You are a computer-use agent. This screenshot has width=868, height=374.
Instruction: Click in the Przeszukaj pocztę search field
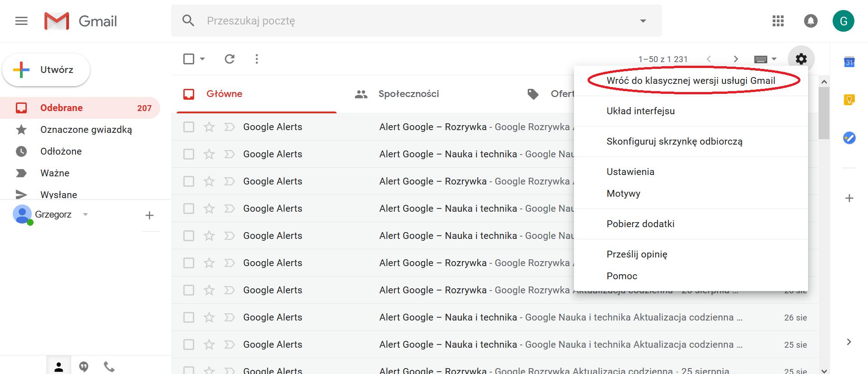point(408,21)
